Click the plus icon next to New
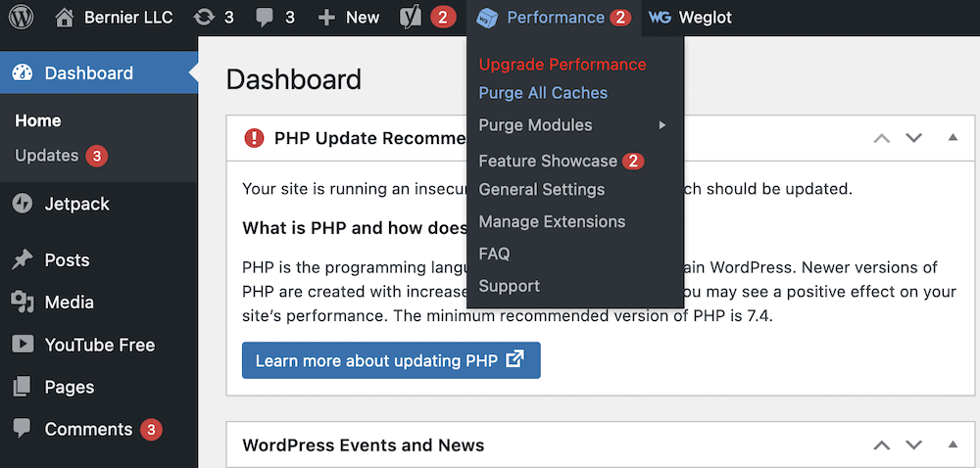Viewport: 980px width, 468px height. pyautogui.click(x=327, y=18)
